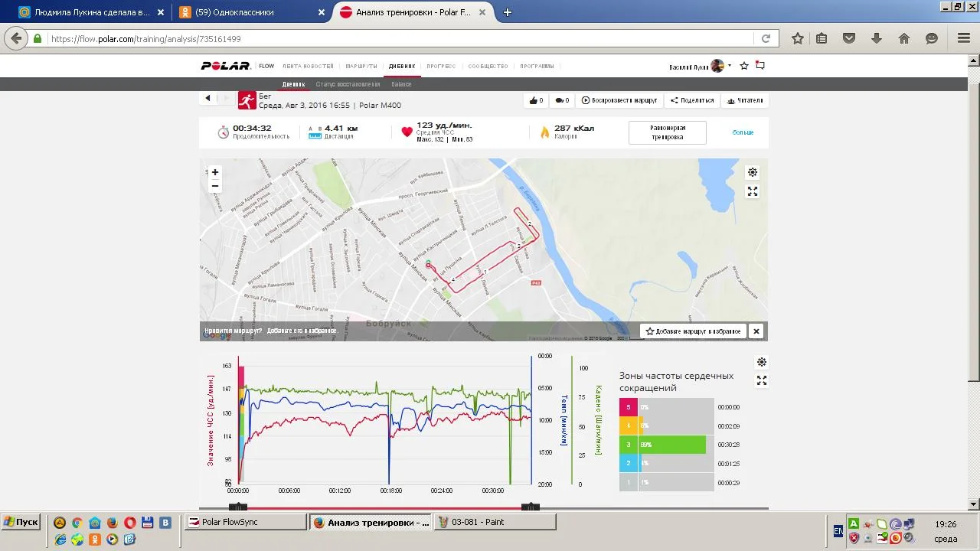Expand the heart rate graph fullscreen
The height and width of the screenshot is (551, 980).
coord(762,380)
